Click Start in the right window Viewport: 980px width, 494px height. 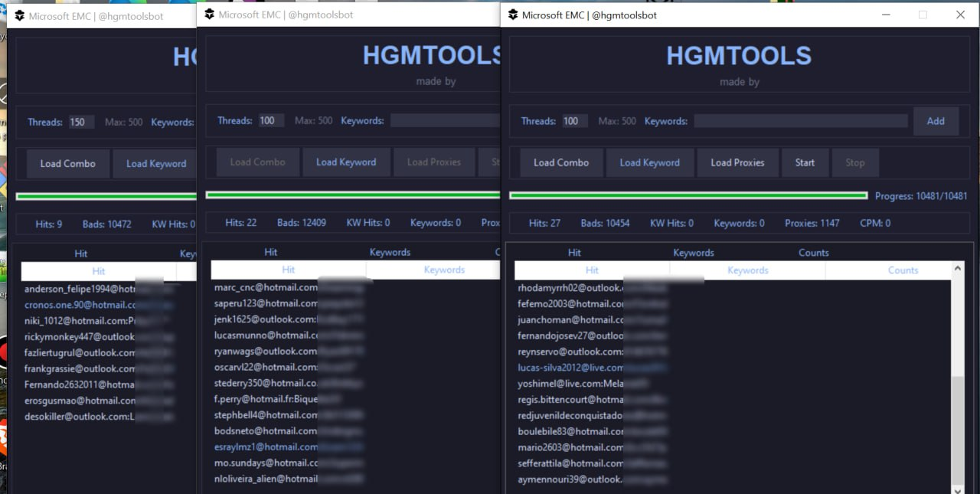[805, 162]
